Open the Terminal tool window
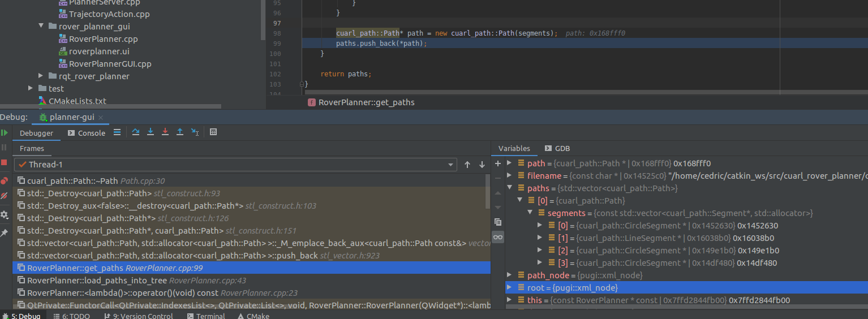 point(206,316)
